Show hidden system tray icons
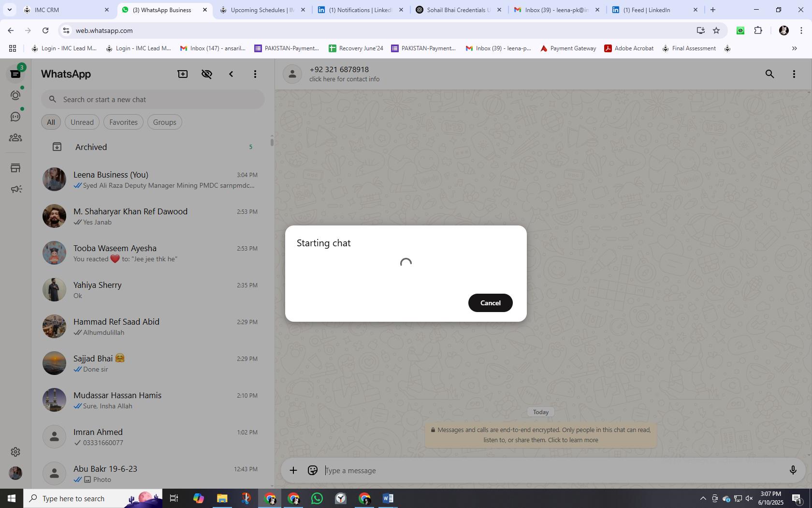This screenshot has height=508, width=812. pyautogui.click(x=703, y=498)
